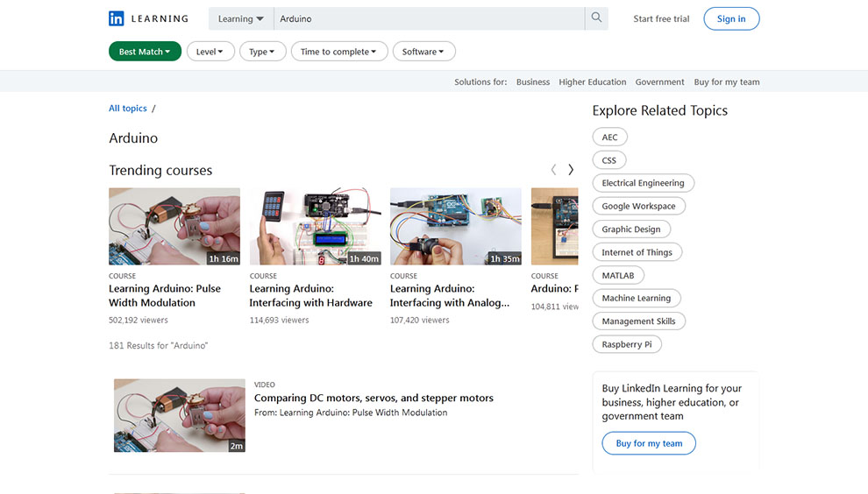868x494 pixels.
Task: Click the Buy for my team button
Action: [649, 443]
